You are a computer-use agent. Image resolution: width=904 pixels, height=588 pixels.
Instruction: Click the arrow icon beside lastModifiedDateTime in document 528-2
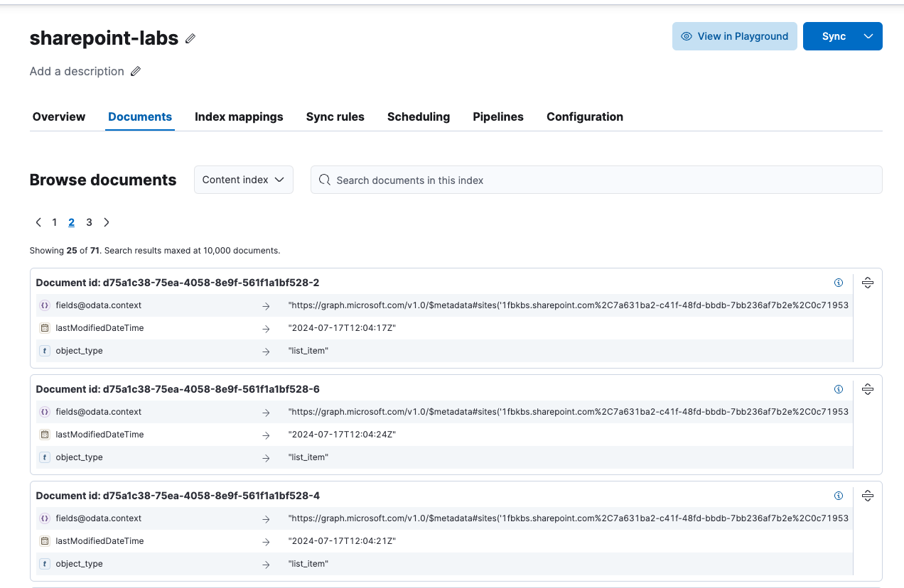coord(266,329)
